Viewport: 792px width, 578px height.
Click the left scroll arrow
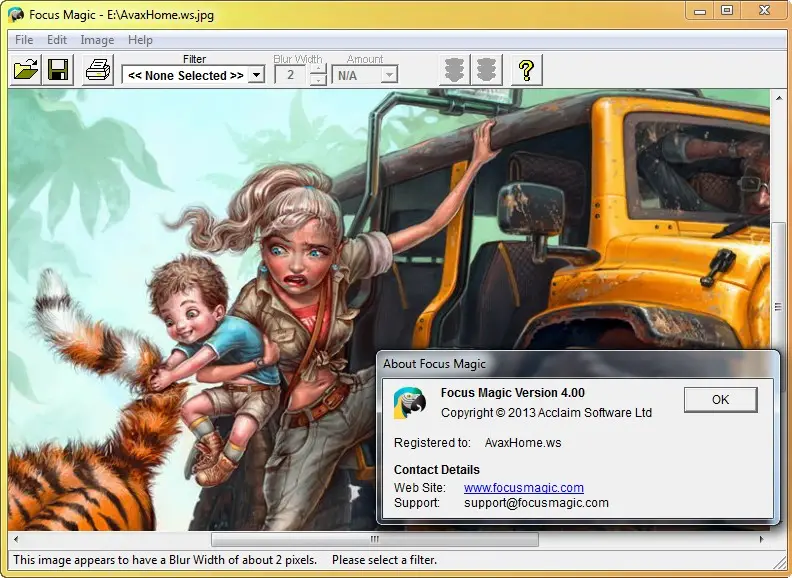click(16, 539)
